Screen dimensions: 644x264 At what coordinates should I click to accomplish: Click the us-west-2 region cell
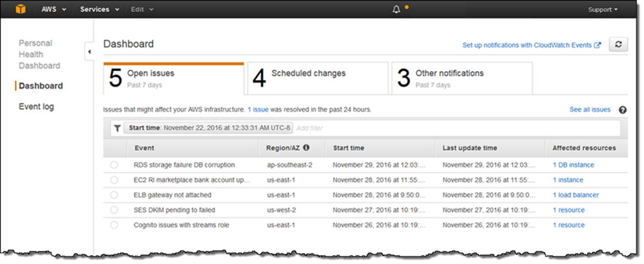point(281,210)
